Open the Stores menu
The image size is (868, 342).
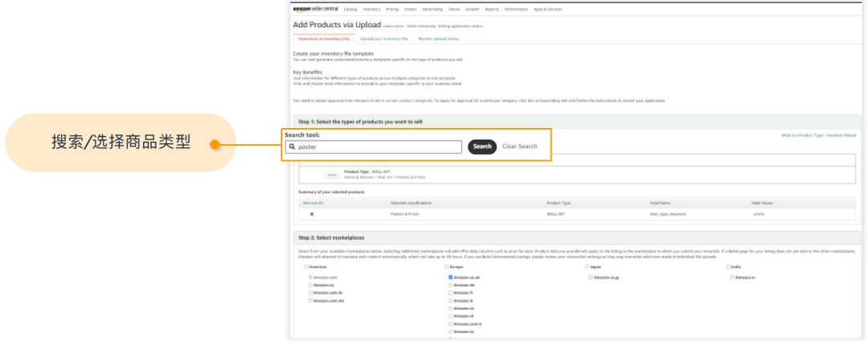[x=454, y=10]
